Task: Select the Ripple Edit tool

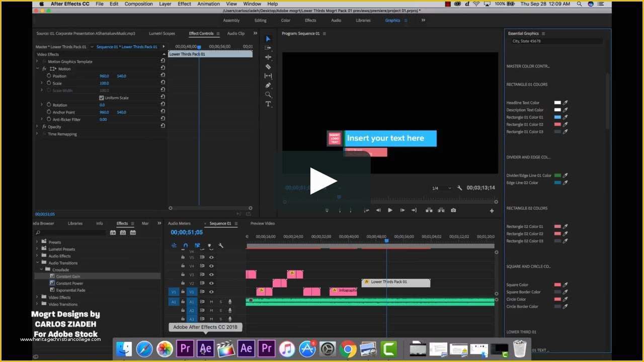Action: (268, 57)
